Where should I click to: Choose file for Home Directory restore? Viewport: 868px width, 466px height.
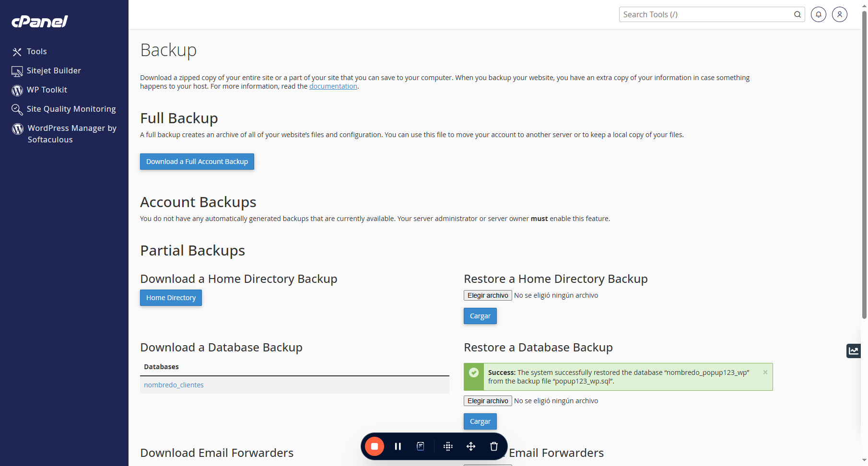tap(488, 295)
